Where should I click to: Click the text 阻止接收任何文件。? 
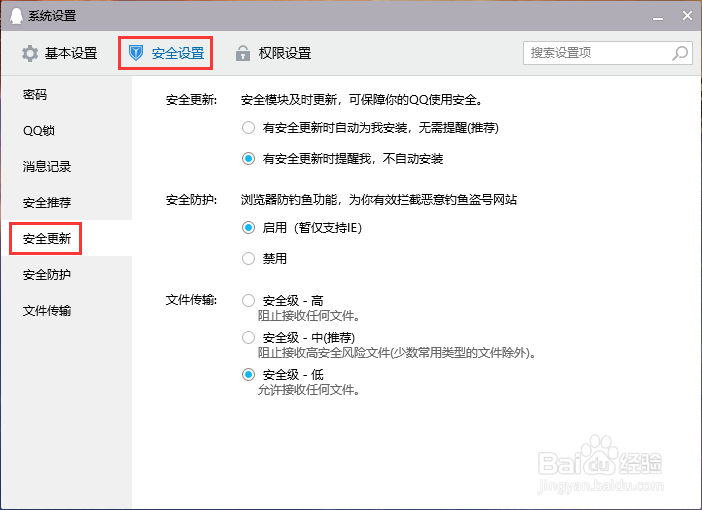click(x=309, y=316)
